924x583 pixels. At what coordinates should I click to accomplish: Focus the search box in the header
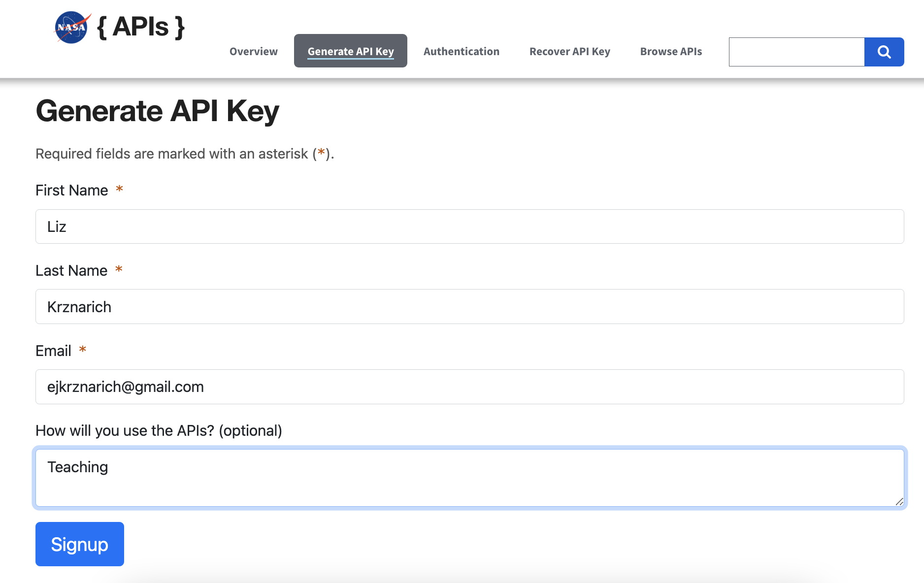796,52
